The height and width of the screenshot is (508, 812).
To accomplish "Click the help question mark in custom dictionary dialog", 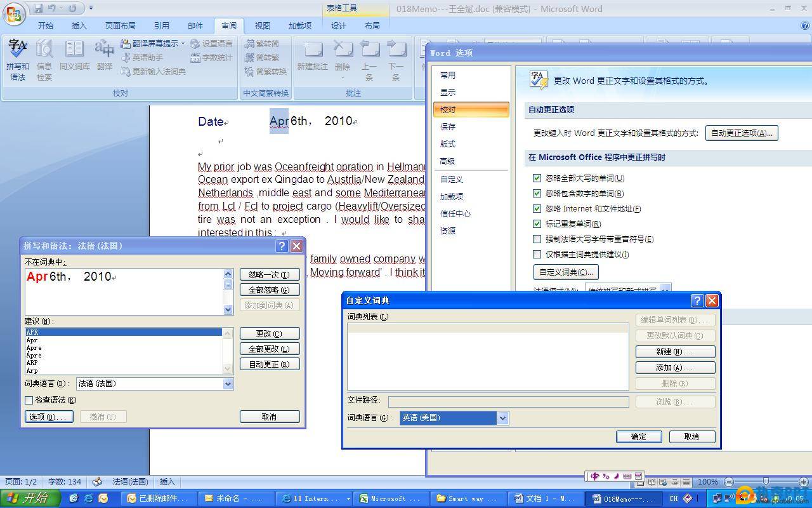I will (697, 300).
